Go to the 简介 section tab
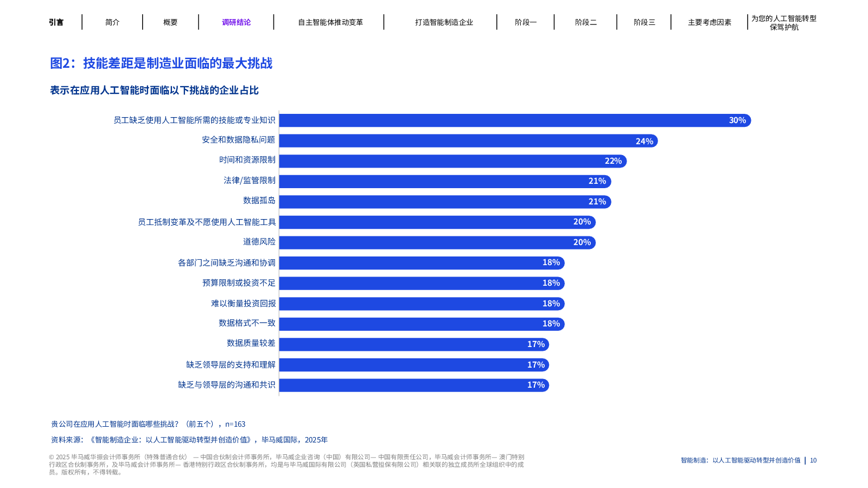 click(112, 22)
